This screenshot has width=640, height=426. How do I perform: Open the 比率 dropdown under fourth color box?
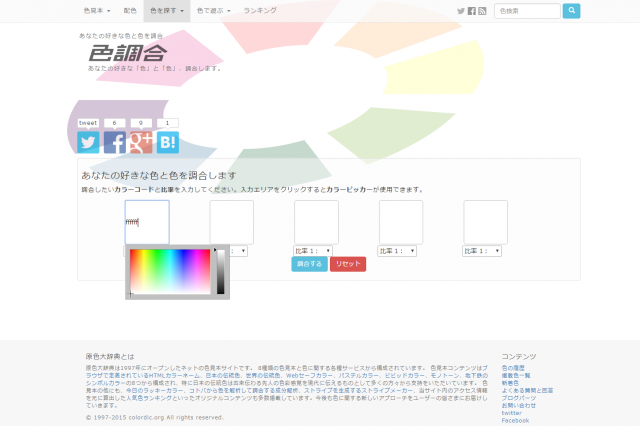397,251
